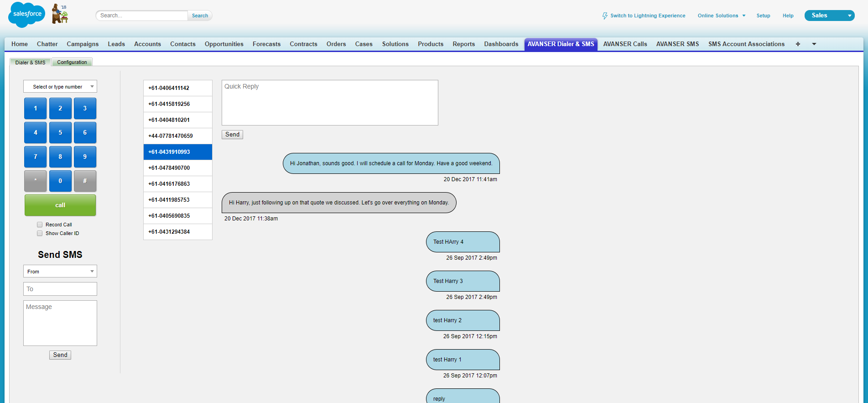
Task: Tap the hash key on keypad
Action: click(x=85, y=181)
